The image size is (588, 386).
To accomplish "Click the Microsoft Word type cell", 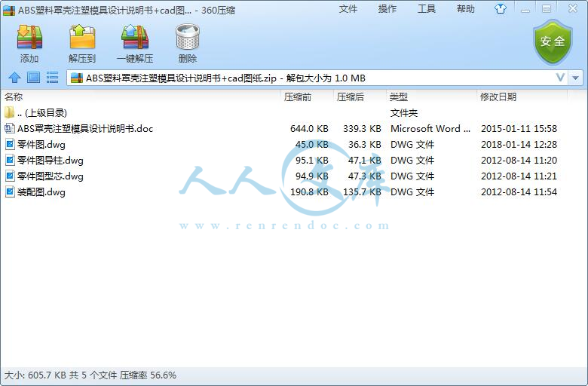I will [x=430, y=129].
